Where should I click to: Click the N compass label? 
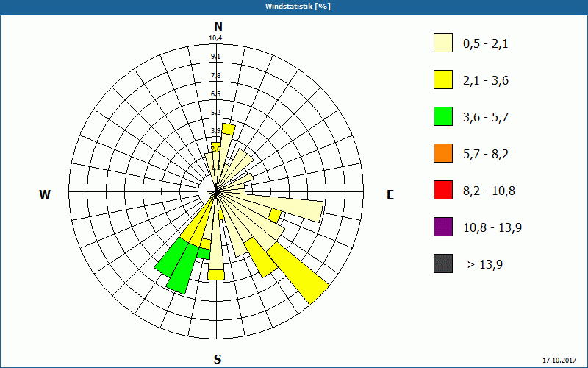click(x=218, y=26)
